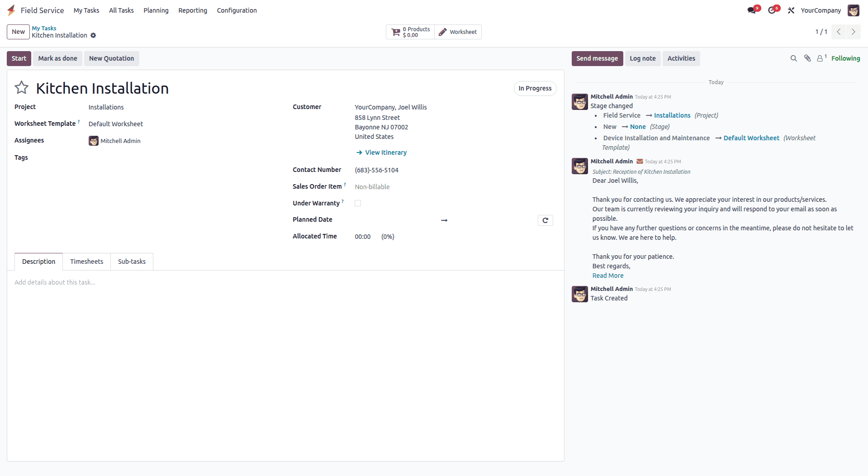Click Following to unfollow the task
This screenshot has height=476, width=868.
click(x=846, y=58)
